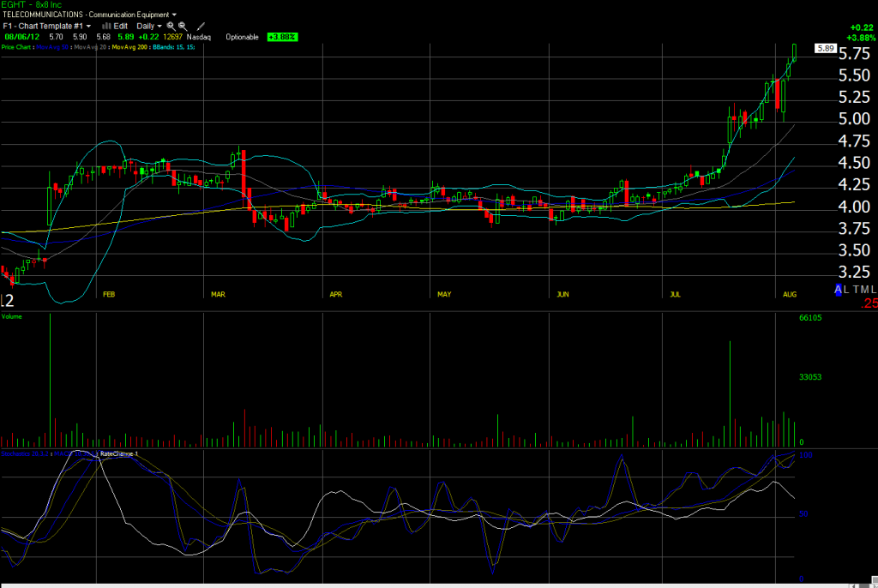Viewport: 878px width, 588px height.
Task: Click the last price 5.89 in quote line
Action: (x=126, y=37)
